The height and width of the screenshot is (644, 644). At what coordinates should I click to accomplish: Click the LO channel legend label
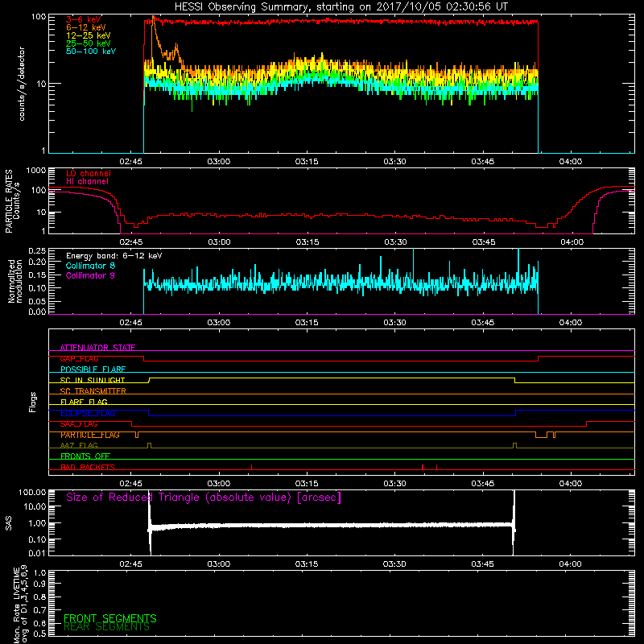88,173
